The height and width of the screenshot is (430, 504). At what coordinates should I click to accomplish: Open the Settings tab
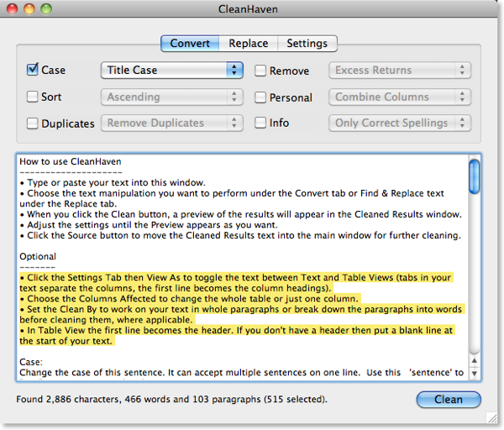point(307,44)
